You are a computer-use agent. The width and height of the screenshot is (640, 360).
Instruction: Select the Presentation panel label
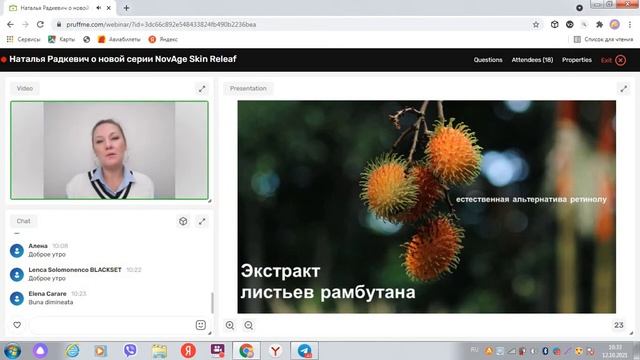248,89
